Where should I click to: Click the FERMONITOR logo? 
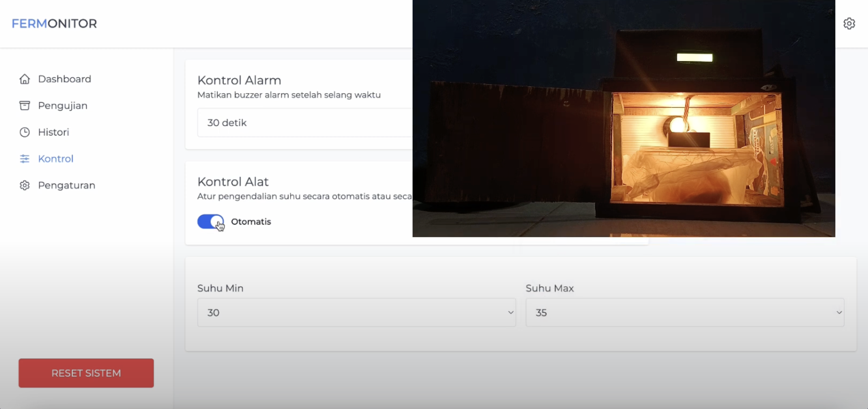tap(54, 24)
